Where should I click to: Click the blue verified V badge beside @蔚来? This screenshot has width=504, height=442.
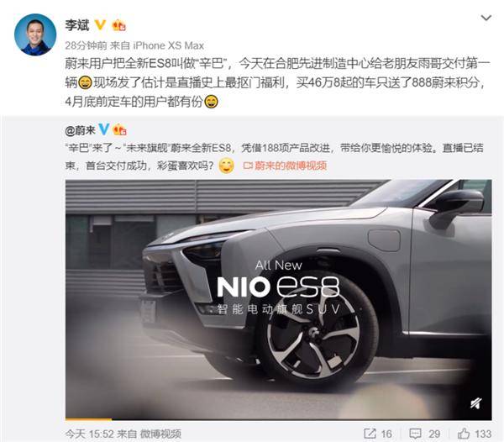[x=103, y=129]
